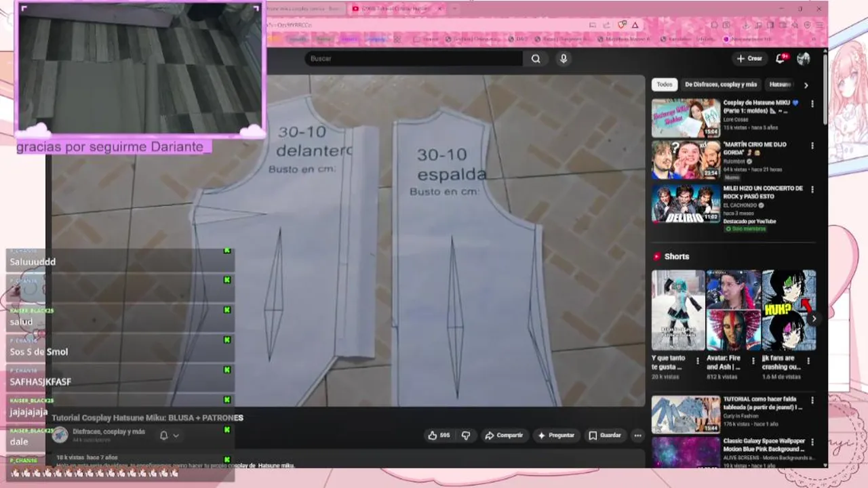Save video with Guardar button
Image resolution: width=868 pixels, height=488 pixels.
(605, 435)
